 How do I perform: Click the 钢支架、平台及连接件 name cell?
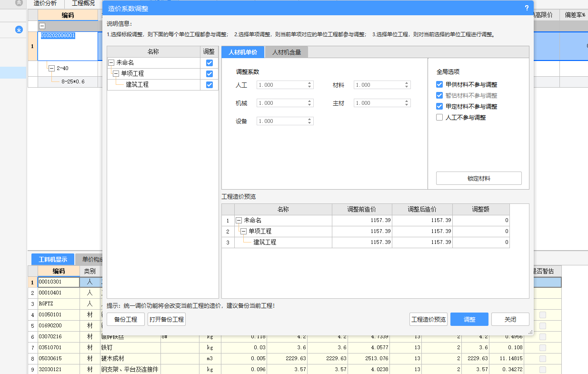tap(130, 369)
